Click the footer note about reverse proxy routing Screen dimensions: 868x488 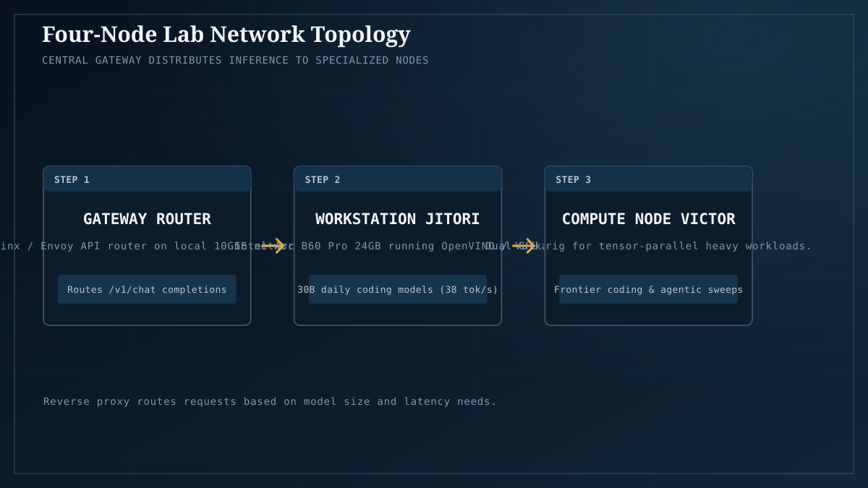pos(270,401)
